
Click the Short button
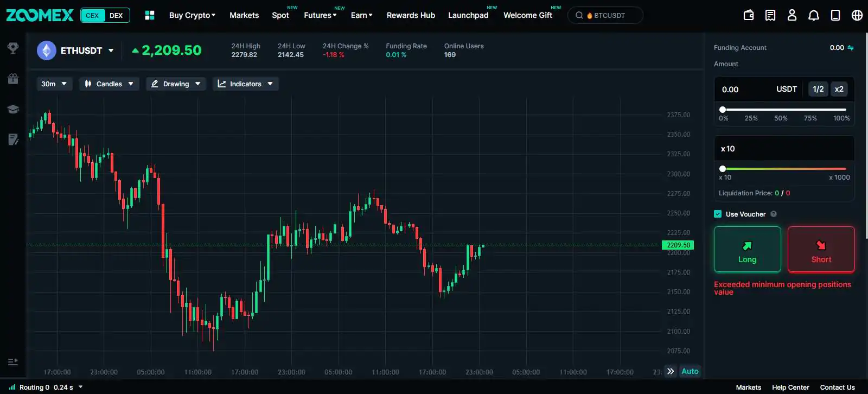[x=821, y=249]
